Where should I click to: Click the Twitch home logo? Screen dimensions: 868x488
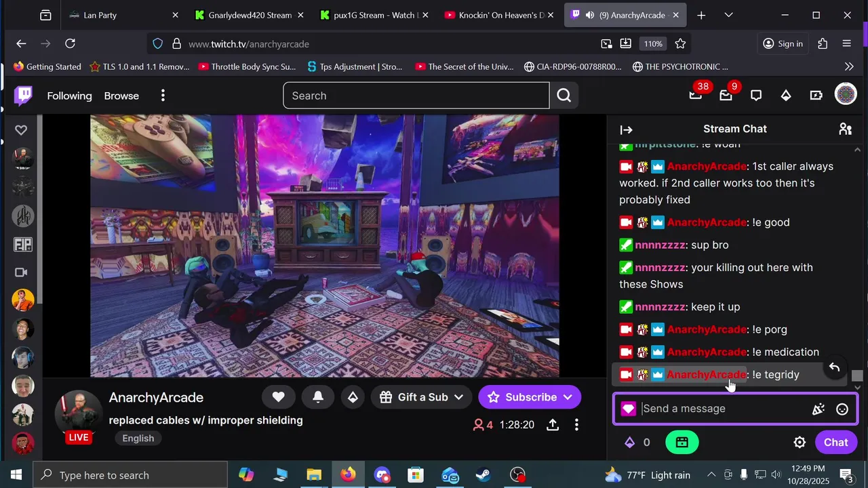23,96
